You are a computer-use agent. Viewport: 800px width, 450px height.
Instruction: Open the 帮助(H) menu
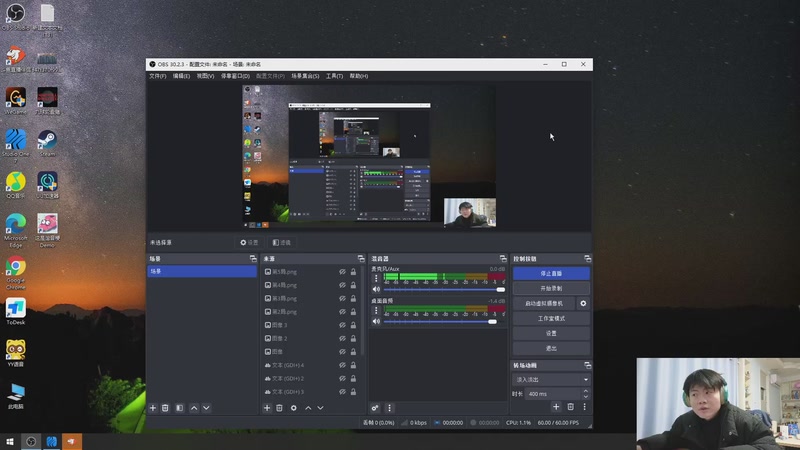(359, 76)
